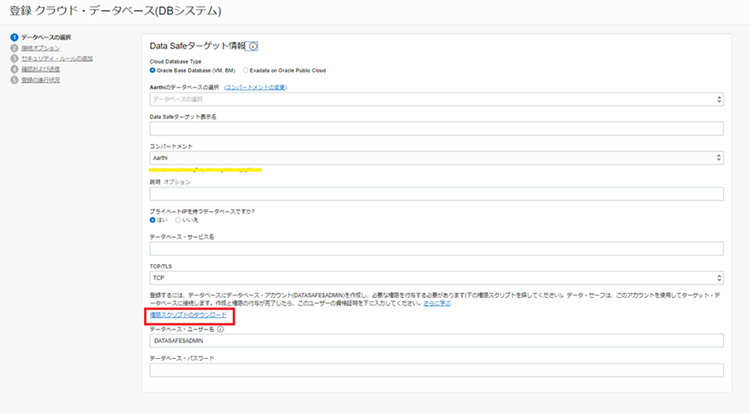Select Oracle Base Database (VM, BM) radio
The image size is (750, 413).
[153, 70]
